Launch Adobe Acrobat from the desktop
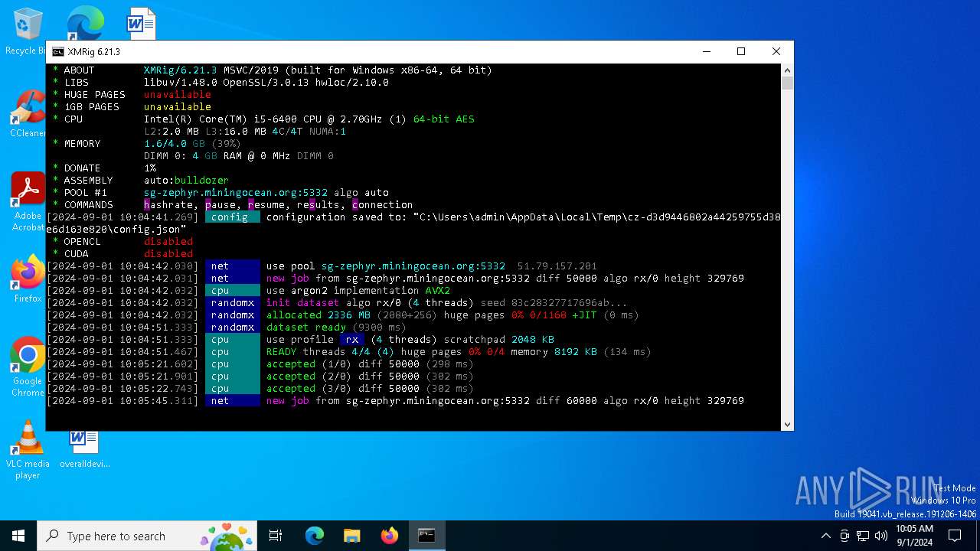 pos(28,201)
